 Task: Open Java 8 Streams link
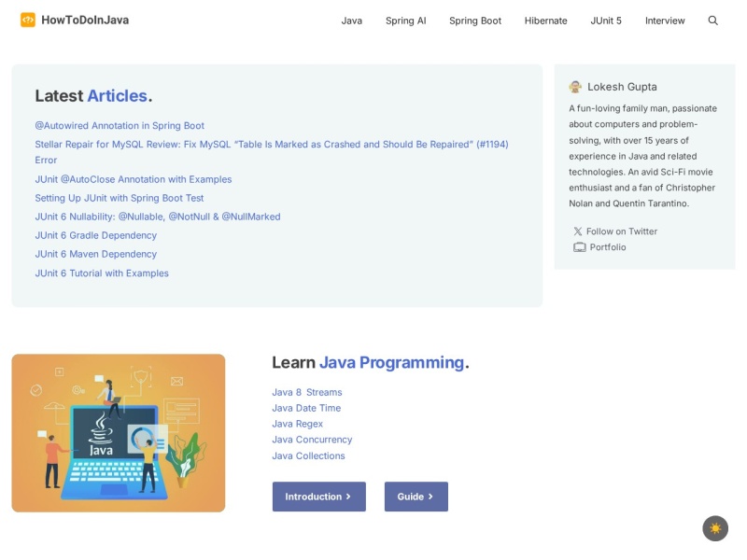(307, 392)
